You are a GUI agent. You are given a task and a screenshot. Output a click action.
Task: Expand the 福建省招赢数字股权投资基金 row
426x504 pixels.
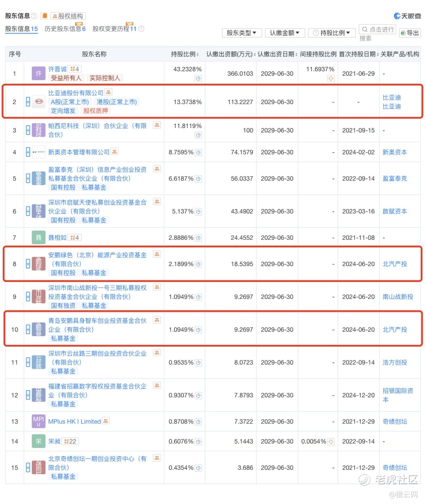pos(28,395)
